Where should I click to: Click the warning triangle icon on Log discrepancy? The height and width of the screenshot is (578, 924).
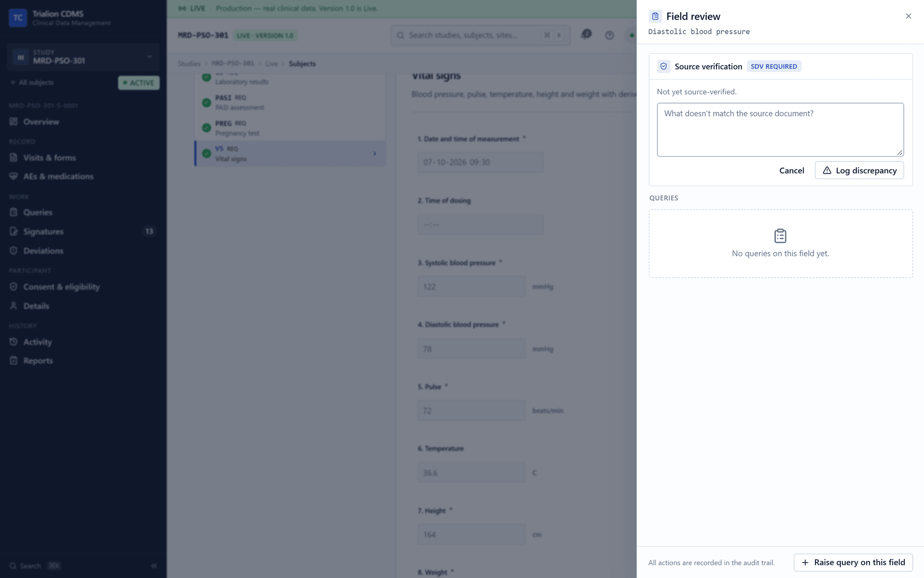pyautogui.click(x=827, y=171)
